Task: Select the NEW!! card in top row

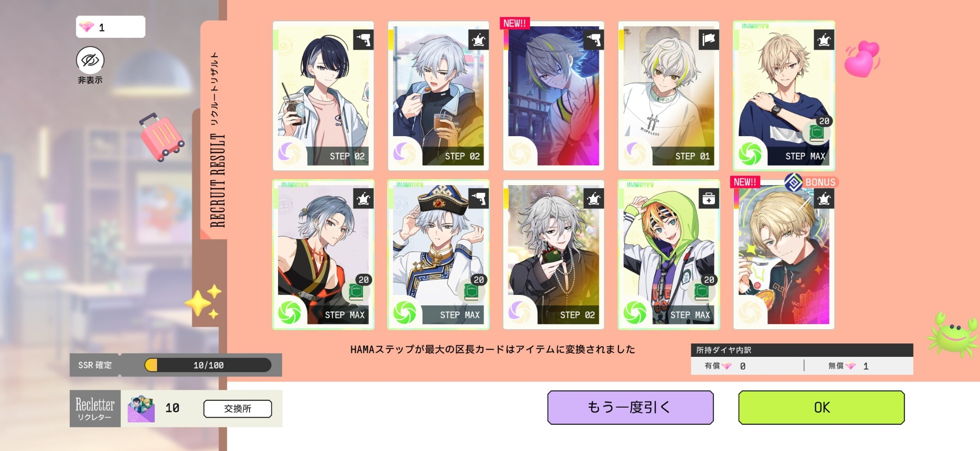Action: click(x=553, y=96)
